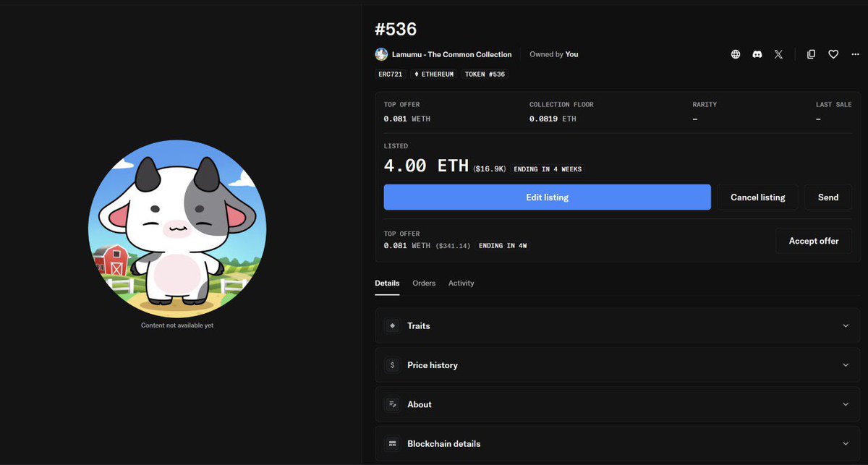
Task: Open the collection website globe icon
Action: point(736,54)
